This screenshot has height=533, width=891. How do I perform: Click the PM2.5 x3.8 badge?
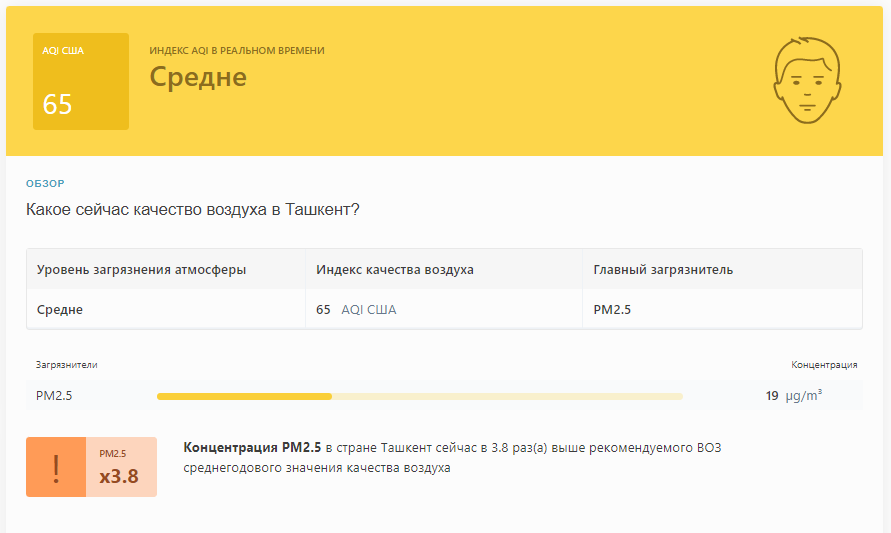(x=121, y=467)
